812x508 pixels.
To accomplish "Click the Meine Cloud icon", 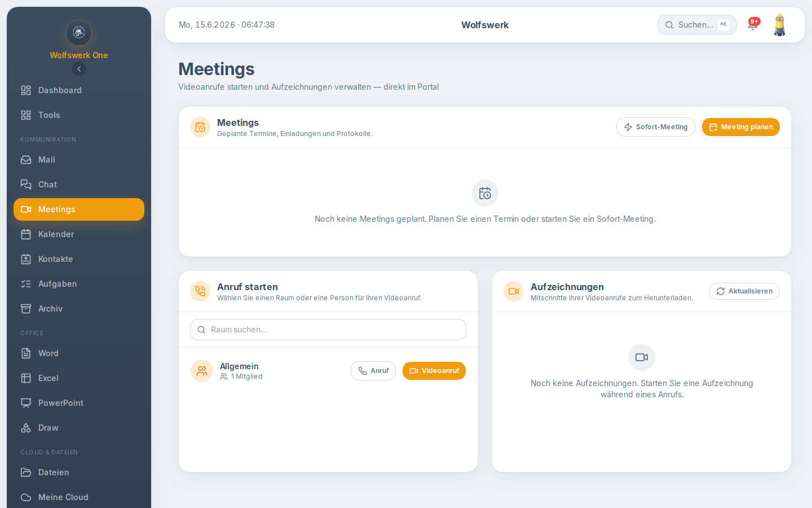I will [26, 497].
